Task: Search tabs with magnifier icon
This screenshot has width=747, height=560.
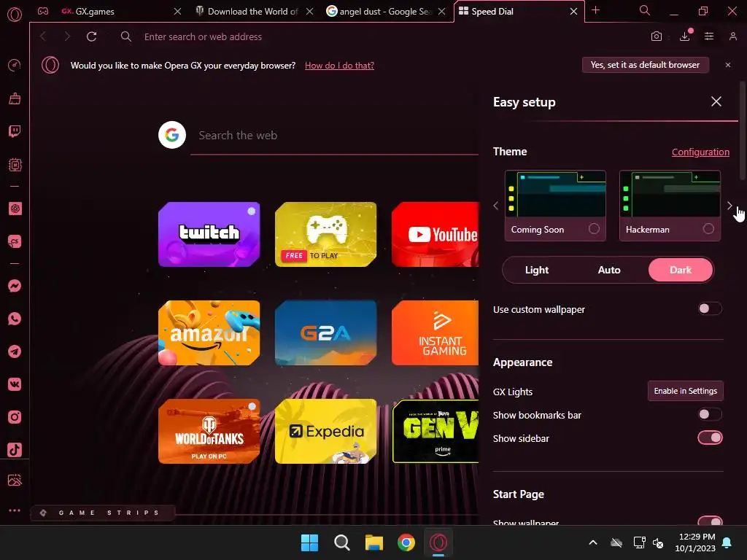Action: (x=645, y=10)
